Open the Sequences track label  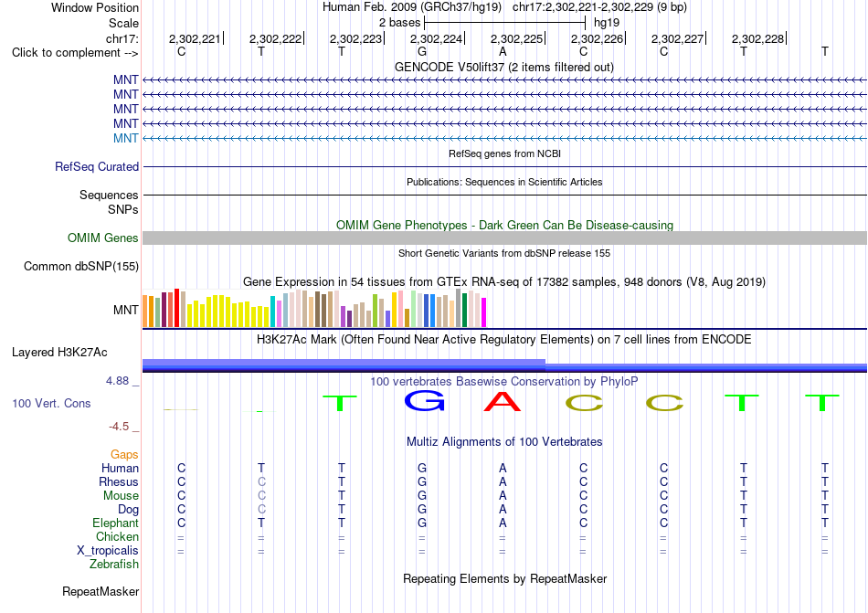109,195
